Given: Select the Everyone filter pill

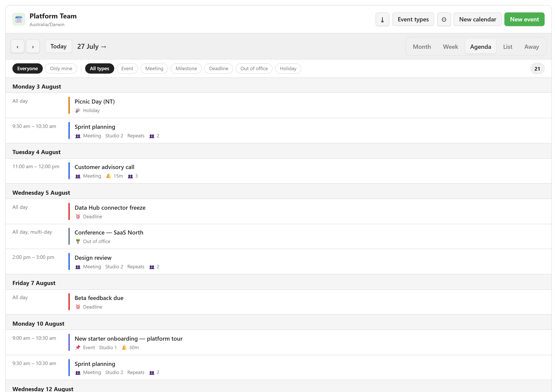Looking at the screenshot, I should coord(27,68).
